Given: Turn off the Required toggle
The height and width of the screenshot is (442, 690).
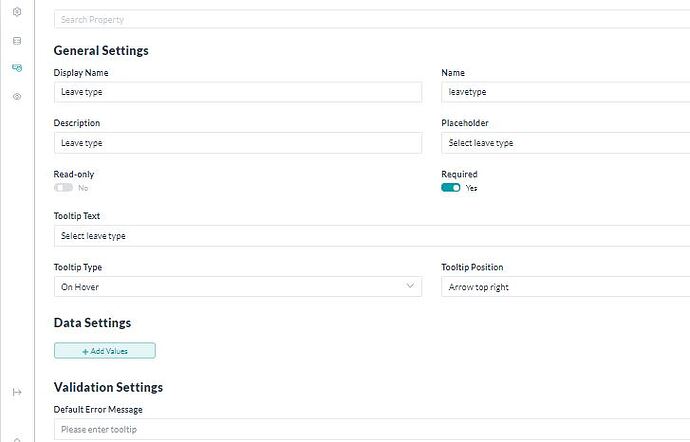Looking at the screenshot, I should pos(451,187).
